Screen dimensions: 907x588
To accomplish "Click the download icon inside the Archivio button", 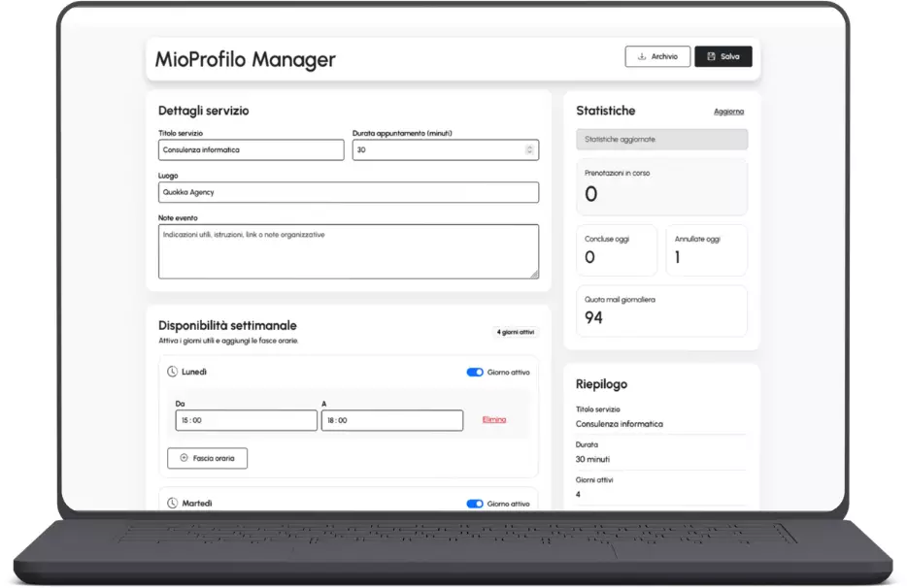I will [643, 56].
